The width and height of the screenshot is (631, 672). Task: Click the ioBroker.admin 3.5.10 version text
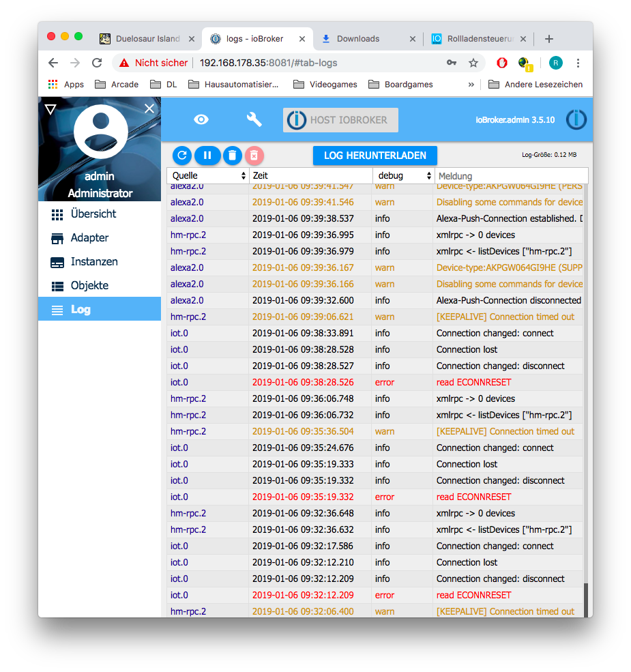[515, 120]
